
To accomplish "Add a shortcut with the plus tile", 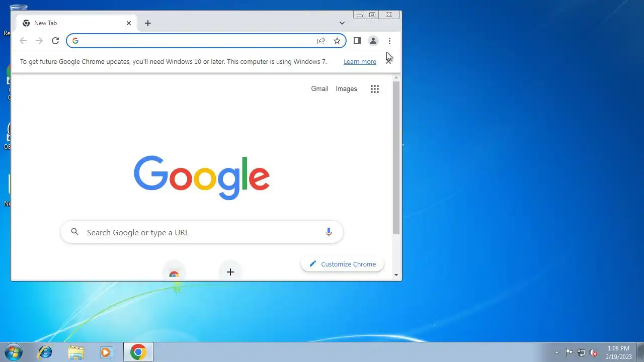I will point(230,272).
